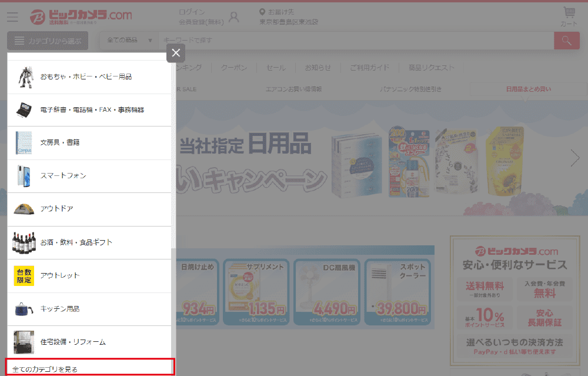Click the wine bottles category icon
This screenshot has width=588, height=376.
(24, 242)
